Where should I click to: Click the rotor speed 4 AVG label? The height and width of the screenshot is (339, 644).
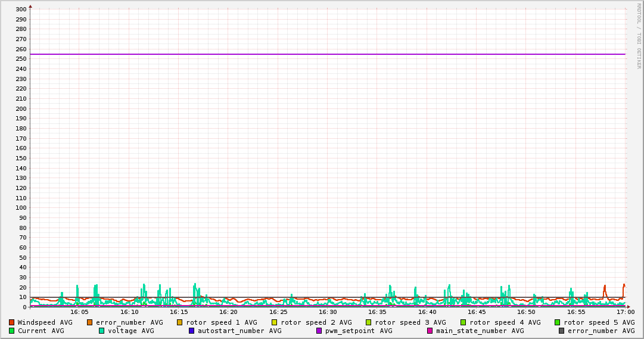click(505, 322)
